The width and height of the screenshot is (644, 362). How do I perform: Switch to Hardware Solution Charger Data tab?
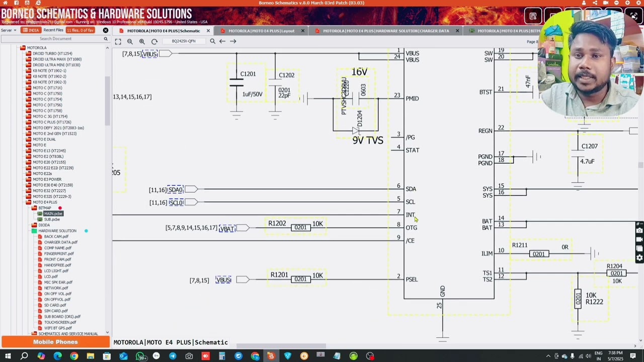[386, 31]
